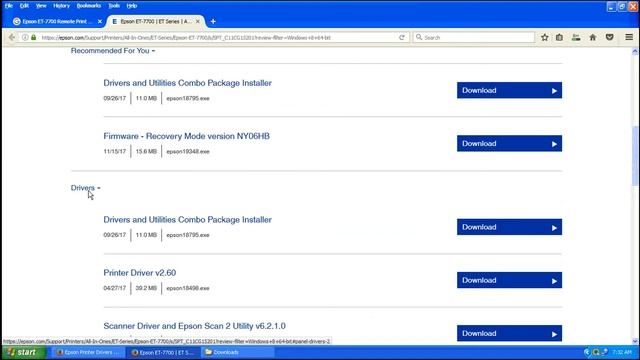This screenshot has height=360, width=640.
Task: Open the downloads toolbar icon
Action: [576, 37]
